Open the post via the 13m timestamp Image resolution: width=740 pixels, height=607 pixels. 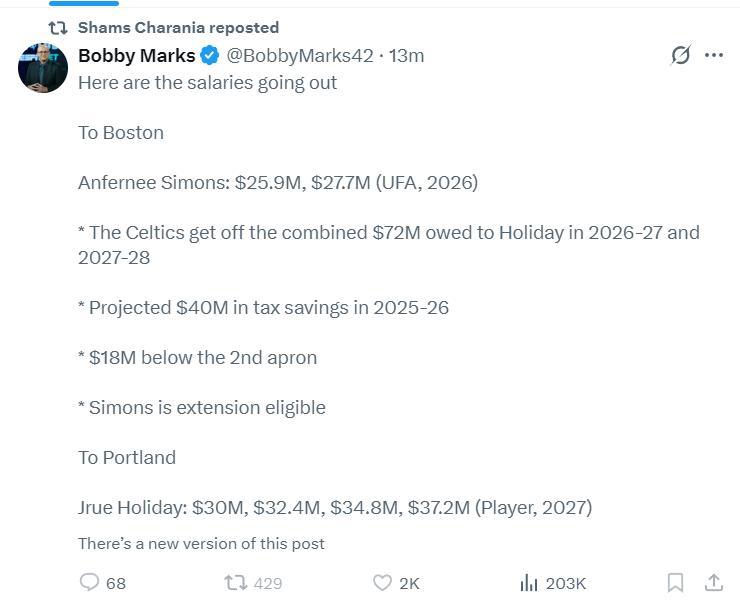tap(407, 56)
